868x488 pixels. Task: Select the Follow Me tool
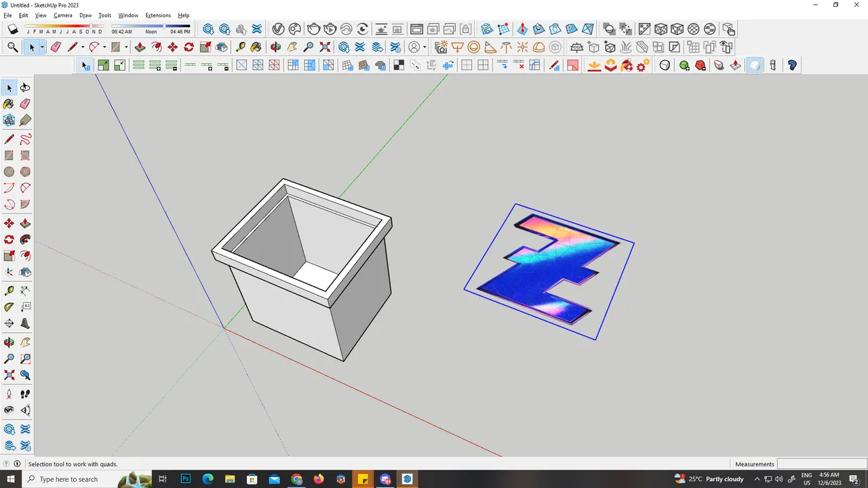[x=25, y=240]
